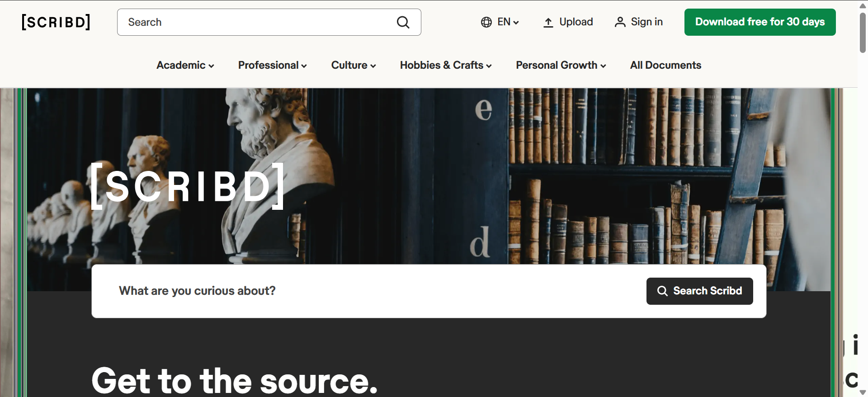Viewport: 868px width, 397px height.
Task: Click the Upload link
Action: 568,22
